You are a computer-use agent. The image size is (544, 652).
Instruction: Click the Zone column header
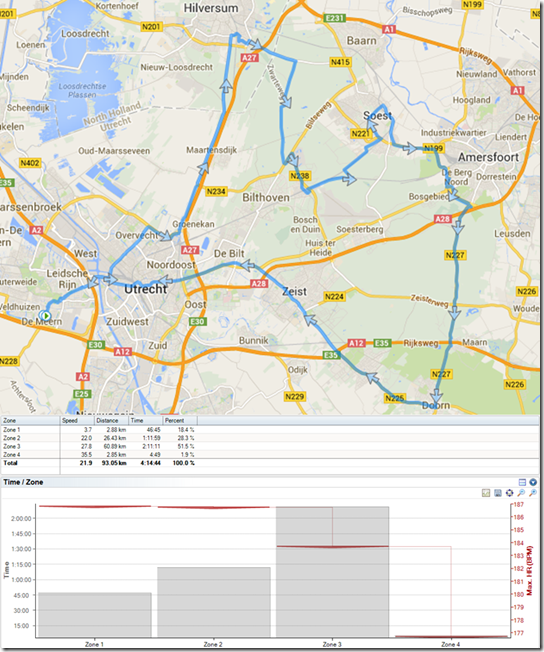click(30, 420)
